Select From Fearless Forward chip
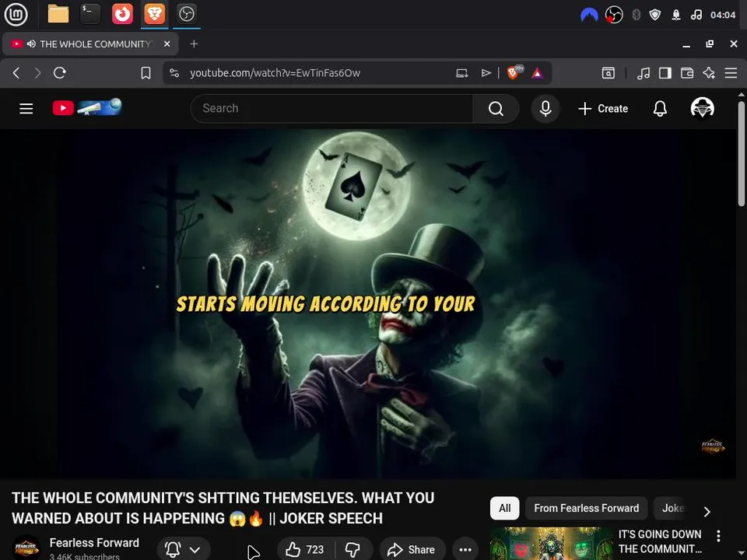The height and width of the screenshot is (560, 747). tap(587, 508)
